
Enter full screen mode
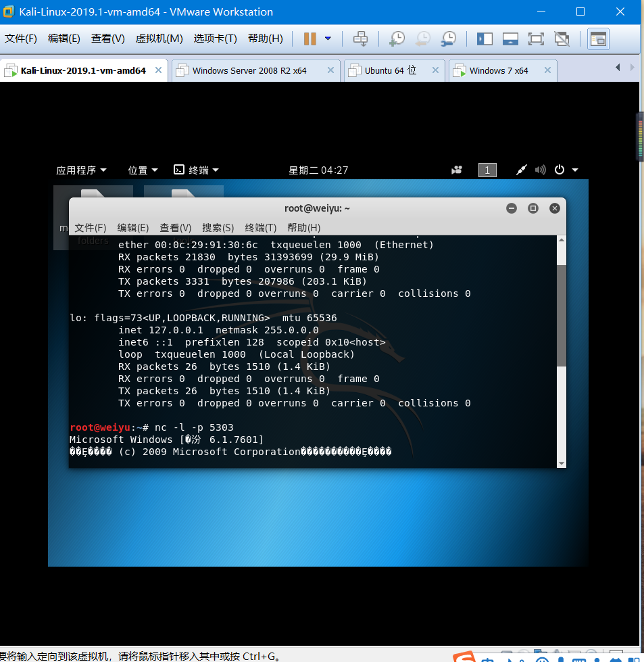pos(536,39)
